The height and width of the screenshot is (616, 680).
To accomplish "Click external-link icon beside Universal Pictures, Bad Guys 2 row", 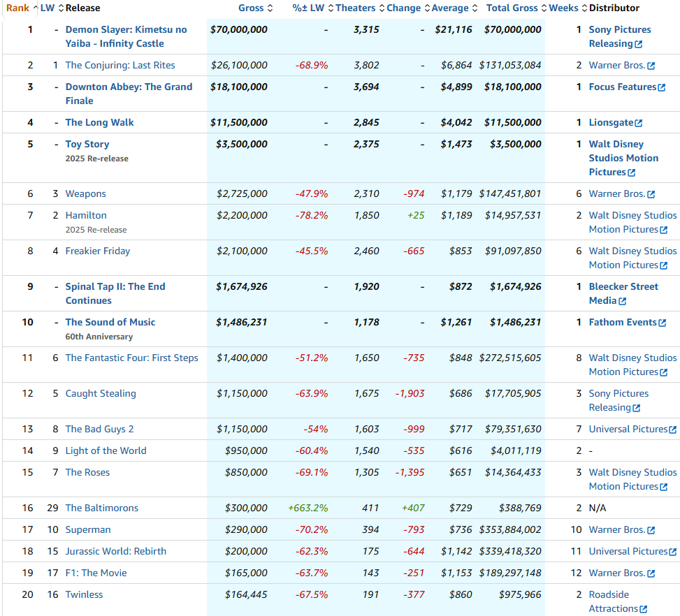I will 672,430.
